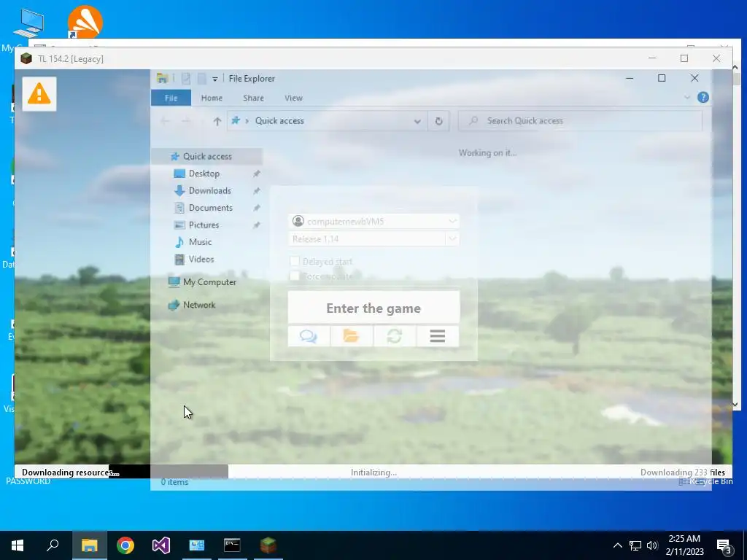747x560 pixels.
Task: Expand the File Explorer ribbon chevron
Action: 687,98
